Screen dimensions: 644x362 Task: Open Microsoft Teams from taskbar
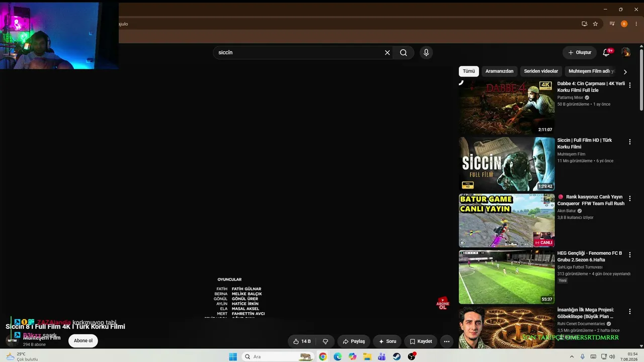382,356
